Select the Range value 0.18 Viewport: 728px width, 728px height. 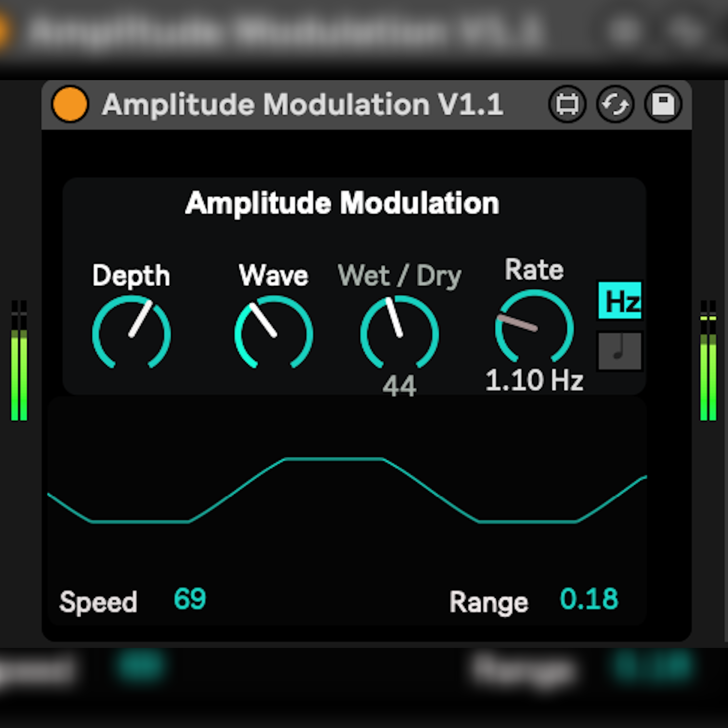(x=589, y=599)
